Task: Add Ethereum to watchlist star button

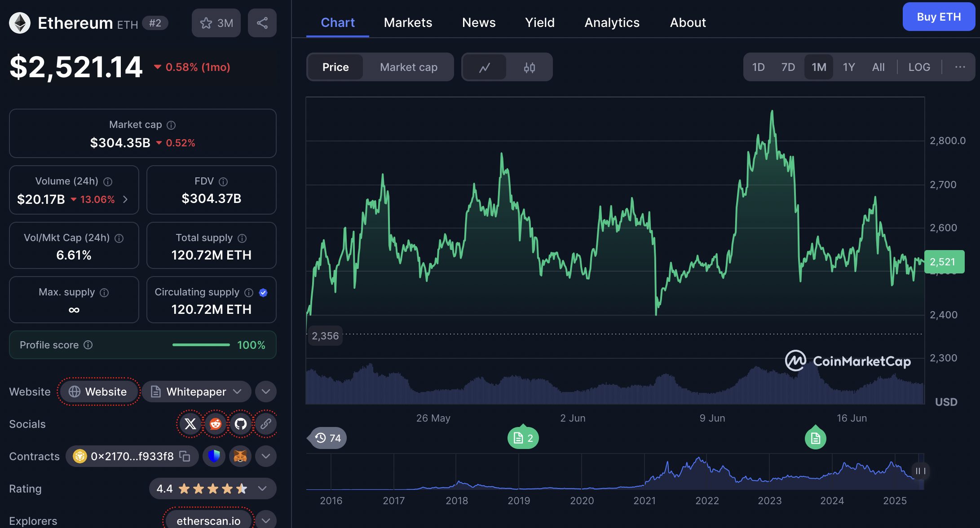Action: (x=216, y=23)
